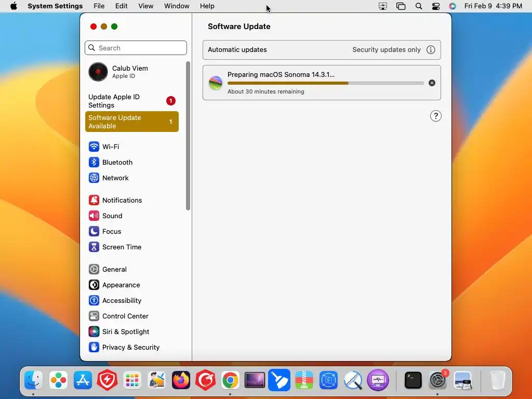Click the date and time in menu bar
Viewport: 532px width, 399px height.
(x=493, y=6)
